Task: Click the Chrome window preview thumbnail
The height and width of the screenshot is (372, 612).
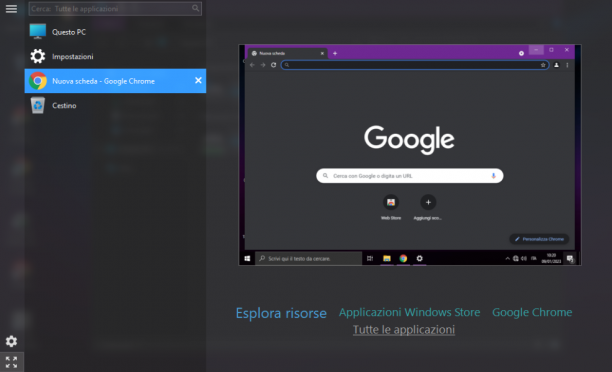Action: coord(410,155)
